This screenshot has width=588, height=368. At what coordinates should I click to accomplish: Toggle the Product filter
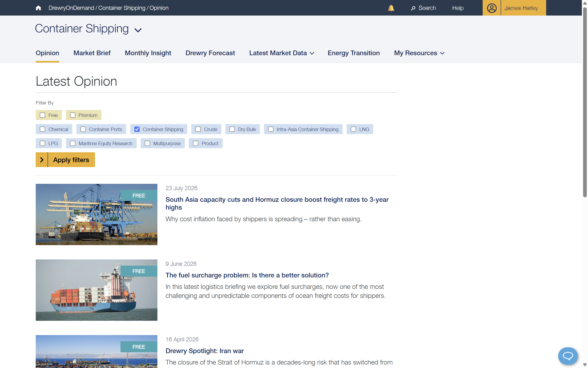pos(196,143)
